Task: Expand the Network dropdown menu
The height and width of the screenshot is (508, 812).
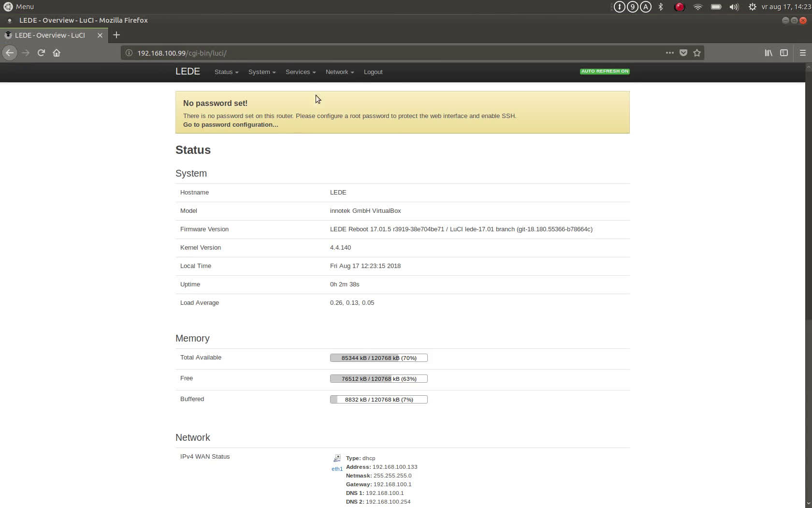Action: [339, 72]
